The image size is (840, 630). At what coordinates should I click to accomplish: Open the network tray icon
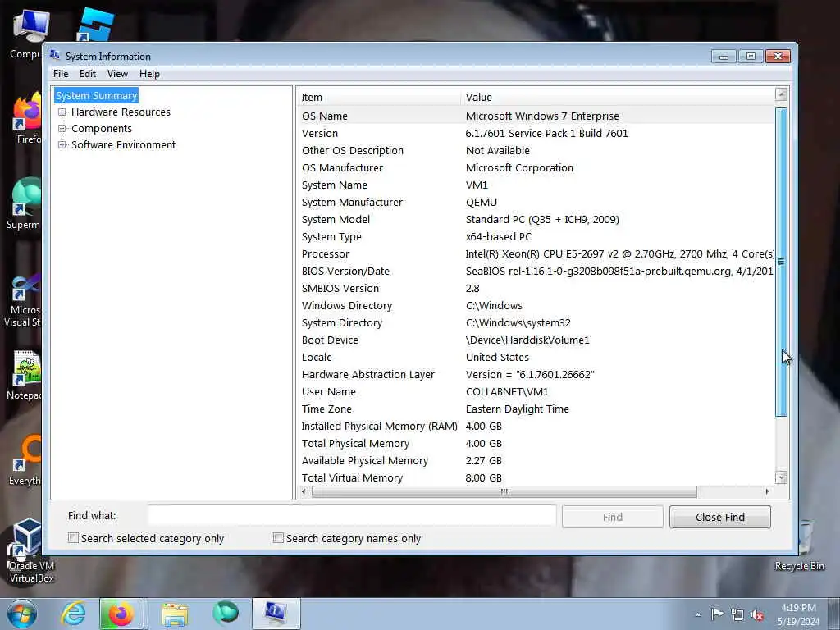pyautogui.click(x=737, y=615)
